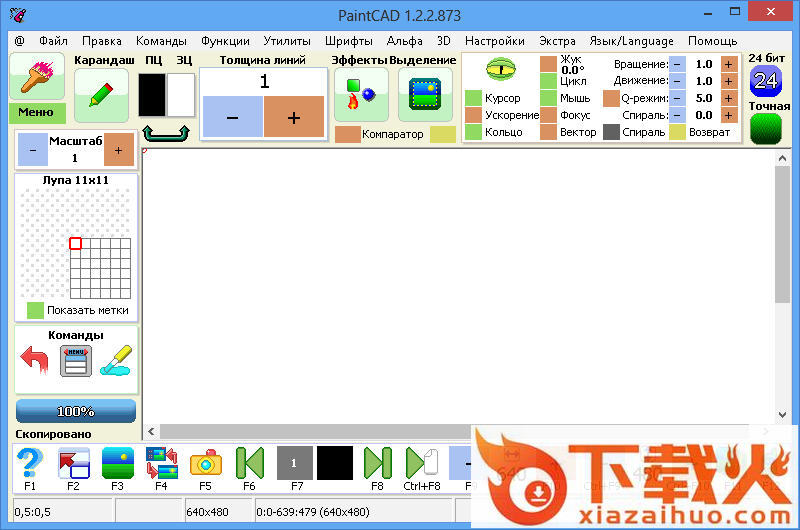Decrease Движение value
The image size is (800, 530).
click(x=677, y=81)
